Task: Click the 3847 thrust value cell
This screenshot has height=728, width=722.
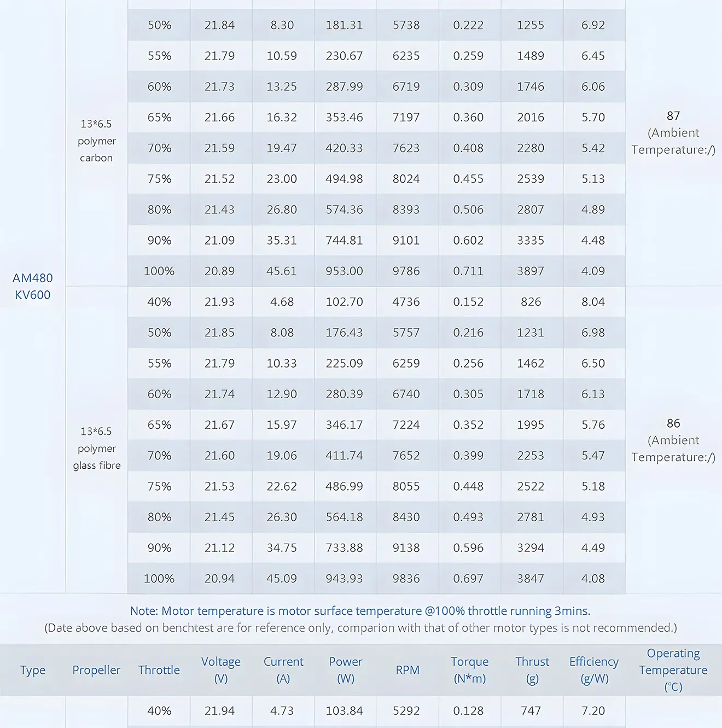Action: [531, 579]
